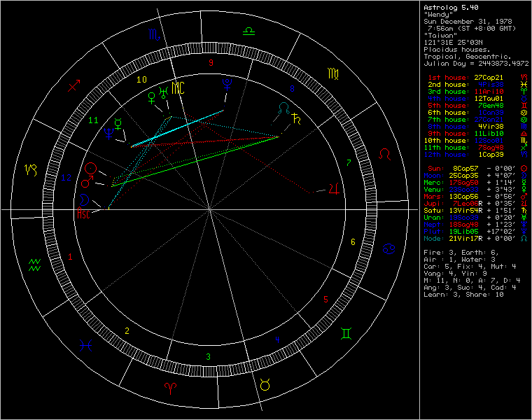The width and height of the screenshot is (532, 420).
Task: Click the Aquarius glyph on the outer ring
Action: [x=34, y=263]
